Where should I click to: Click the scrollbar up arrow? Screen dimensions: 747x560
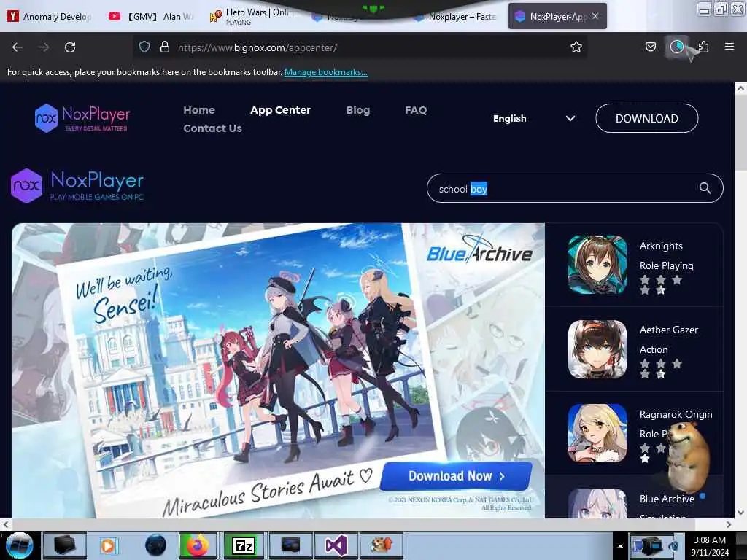(740, 88)
